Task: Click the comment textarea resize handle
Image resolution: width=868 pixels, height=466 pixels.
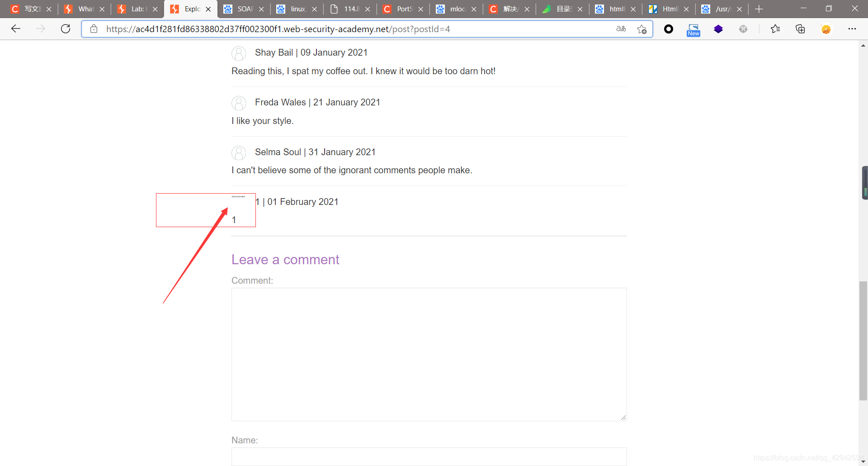Action: 623,418
